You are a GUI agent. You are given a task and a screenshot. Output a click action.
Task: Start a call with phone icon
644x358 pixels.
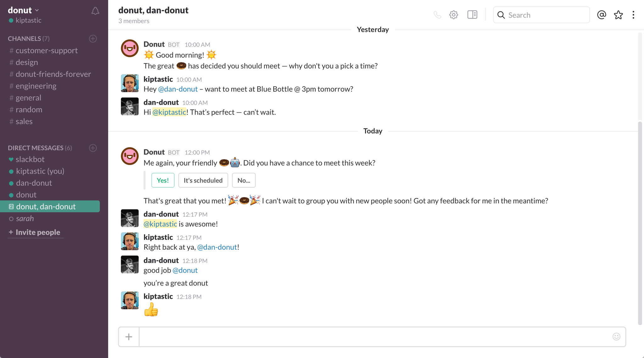[x=437, y=15]
